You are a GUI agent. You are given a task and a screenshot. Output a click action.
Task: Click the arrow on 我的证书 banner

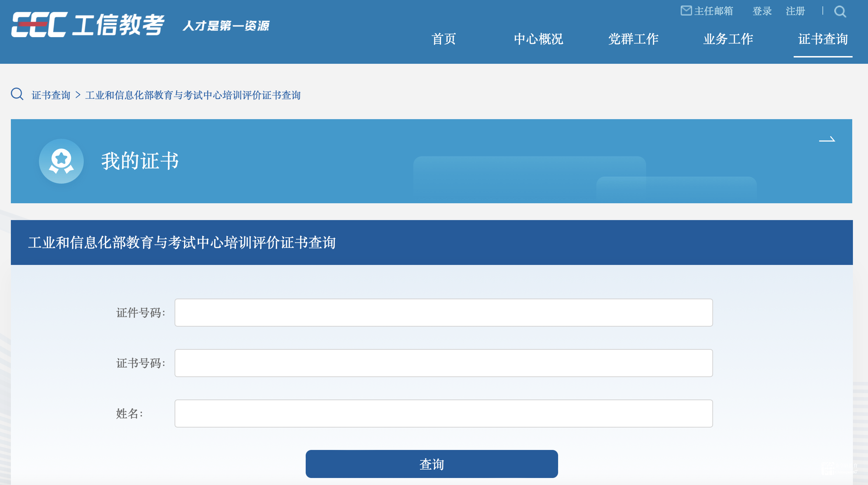[827, 140]
